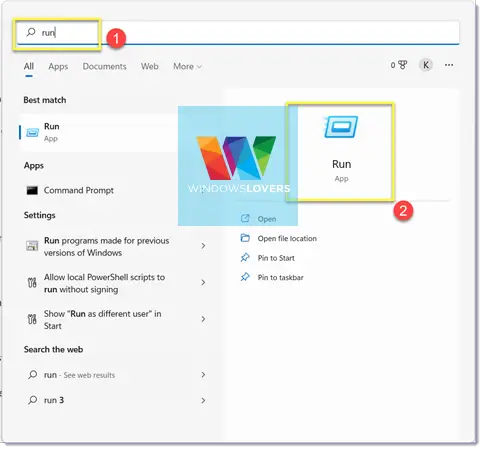Viewport: 483px width, 450px height.
Task: Open the three-dot options menu
Action: pyautogui.click(x=449, y=65)
